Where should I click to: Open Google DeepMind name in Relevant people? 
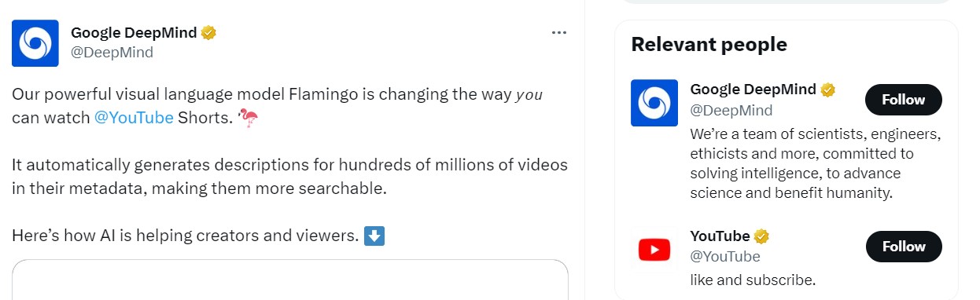pyautogui.click(x=753, y=90)
